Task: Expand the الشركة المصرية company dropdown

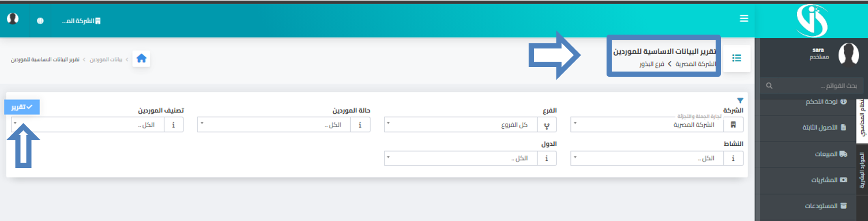Action: pyautogui.click(x=648, y=125)
